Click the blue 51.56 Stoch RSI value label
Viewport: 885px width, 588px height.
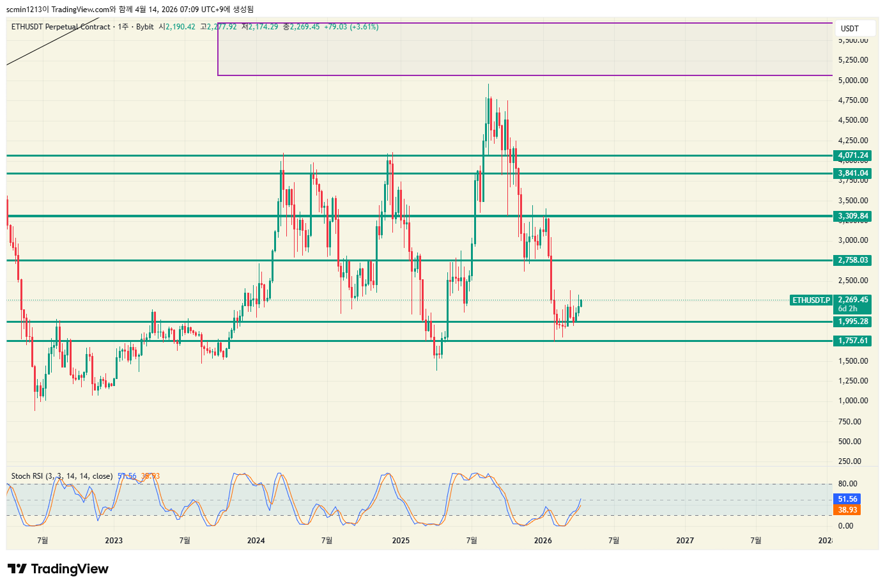[x=847, y=499]
